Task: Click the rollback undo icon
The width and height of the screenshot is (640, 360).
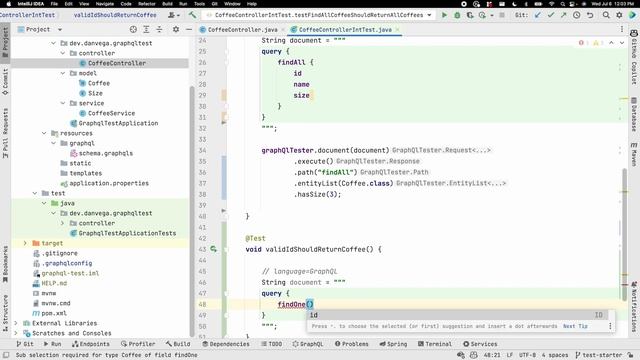Action: click(590, 15)
